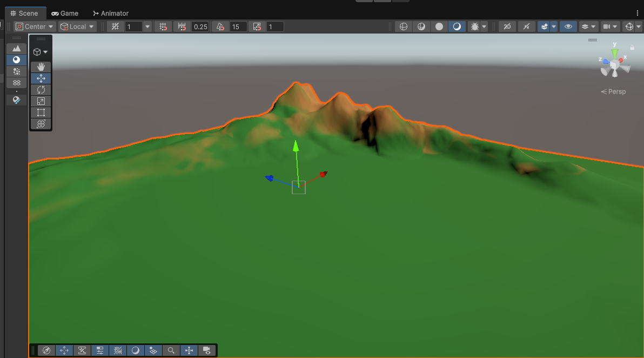Image resolution: width=644 pixels, height=358 pixels.
Task: Expand the scene effects dropdown arrow
Action: point(554,26)
